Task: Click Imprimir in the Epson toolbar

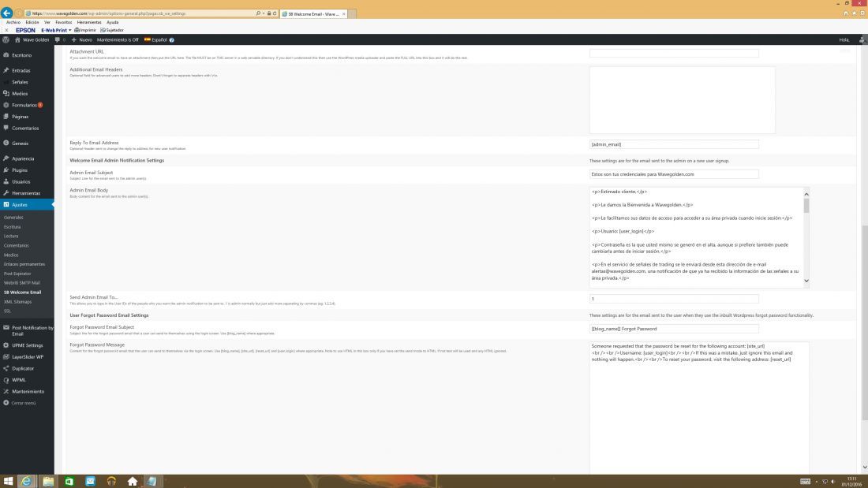Action: [x=85, y=31]
